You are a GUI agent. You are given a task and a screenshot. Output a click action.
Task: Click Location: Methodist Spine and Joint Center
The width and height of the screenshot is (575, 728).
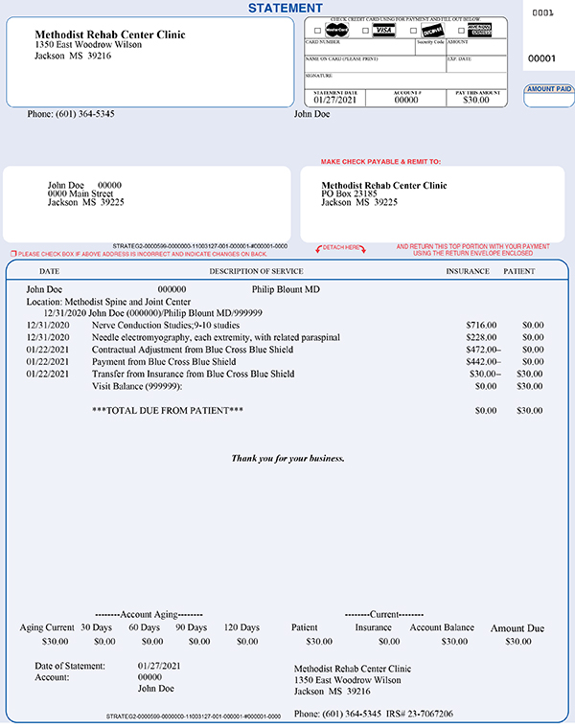point(108,302)
